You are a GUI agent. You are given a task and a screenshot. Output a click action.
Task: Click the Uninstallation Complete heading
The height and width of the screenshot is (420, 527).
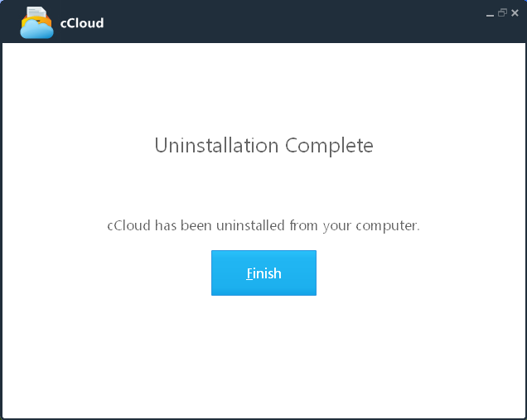263,146
